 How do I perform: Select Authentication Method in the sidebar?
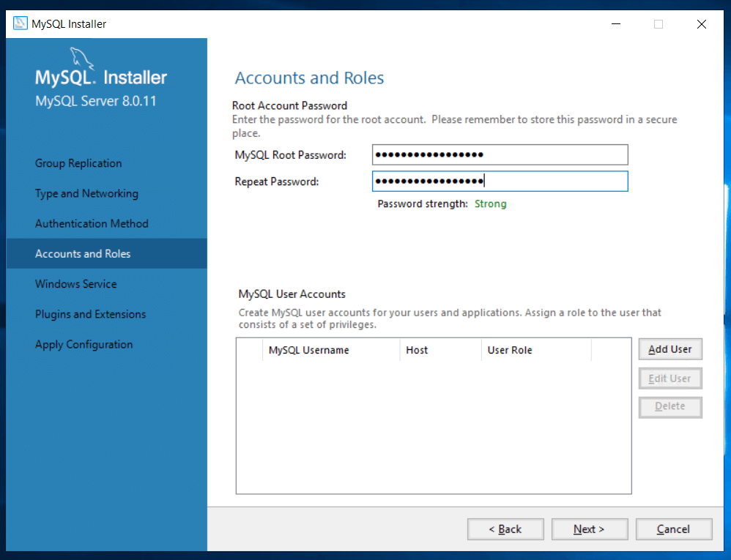(x=92, y=223)
